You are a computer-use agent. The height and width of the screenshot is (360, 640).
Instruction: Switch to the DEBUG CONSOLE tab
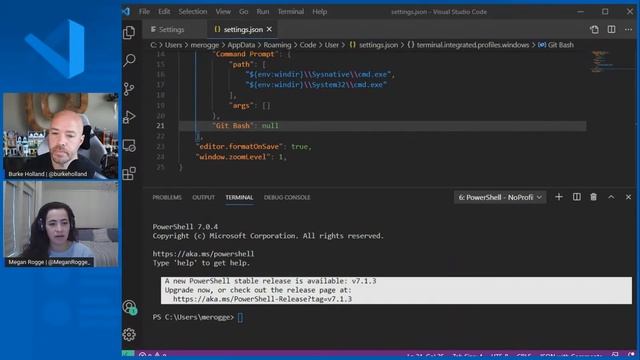[287, 197]
